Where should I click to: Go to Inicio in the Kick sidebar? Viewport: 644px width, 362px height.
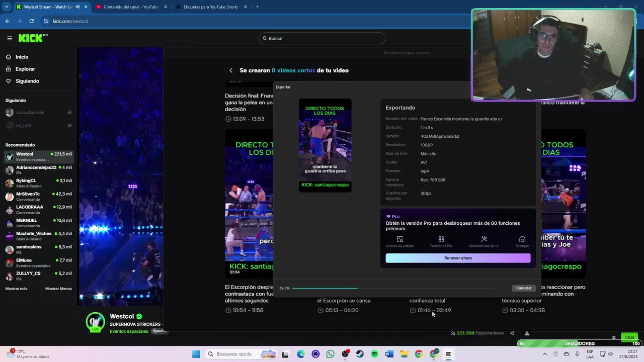click(22, 57)
